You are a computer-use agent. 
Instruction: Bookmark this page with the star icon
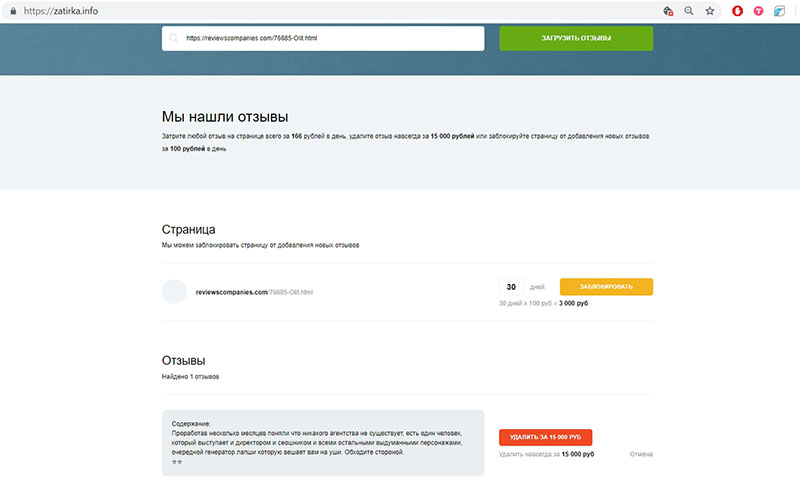710,11
